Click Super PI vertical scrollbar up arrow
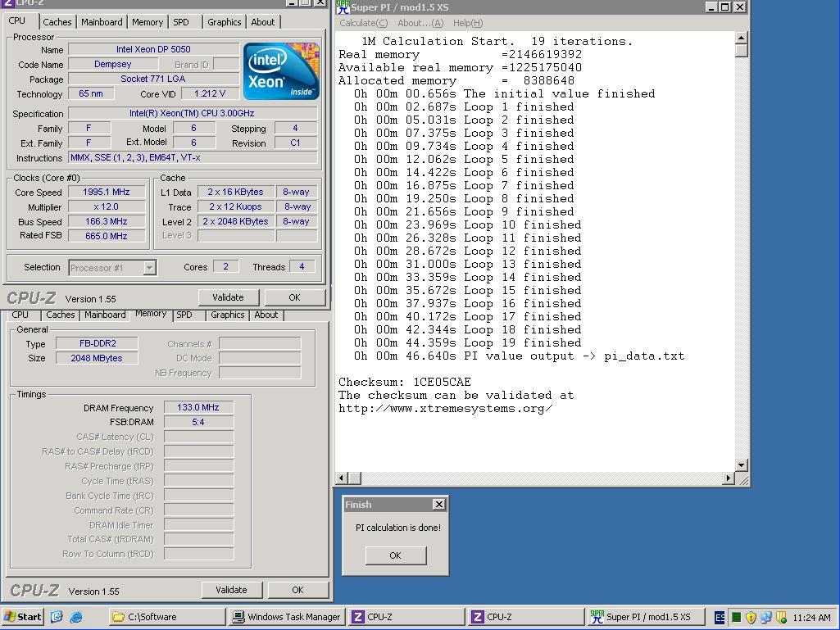840x630 pixels. tap(742, 38)
